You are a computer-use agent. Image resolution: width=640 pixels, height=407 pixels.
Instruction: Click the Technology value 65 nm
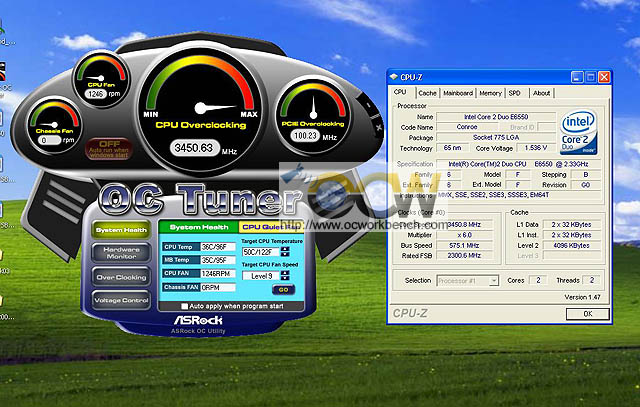[x=452, y=148]
